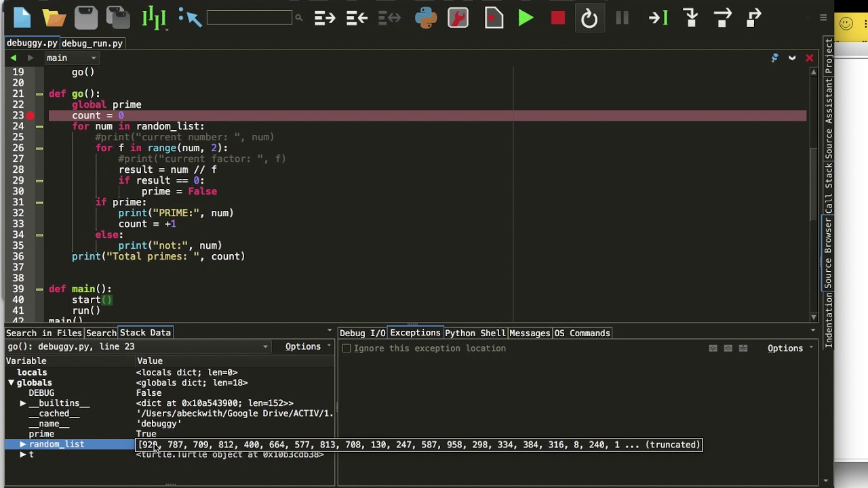This screenshot has width=868, height=488.
Task: Click the breakpoint document toolbar icon
Action: pos(494,18)
